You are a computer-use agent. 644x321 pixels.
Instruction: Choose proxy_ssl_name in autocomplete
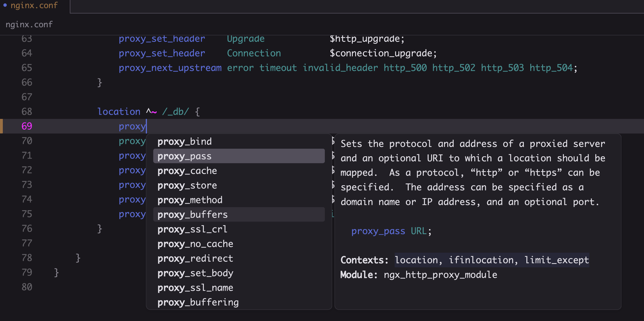click(x=195, y=288)
